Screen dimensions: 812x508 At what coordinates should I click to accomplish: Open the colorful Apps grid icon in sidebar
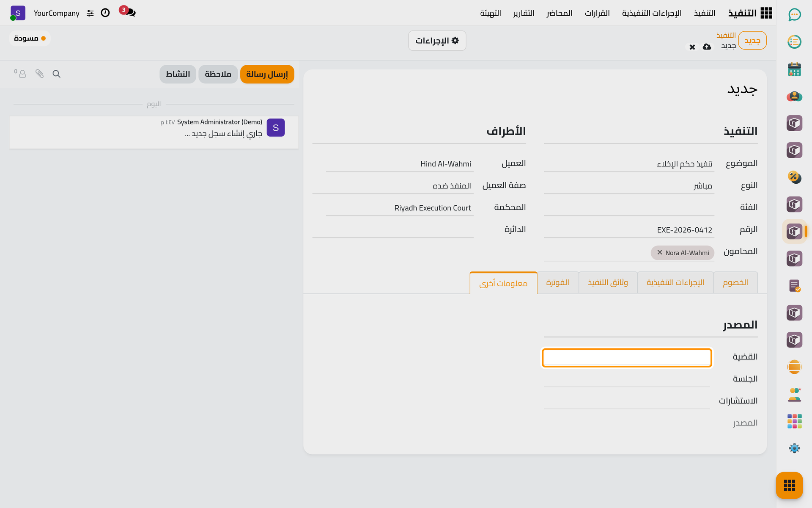coord(794,421)
